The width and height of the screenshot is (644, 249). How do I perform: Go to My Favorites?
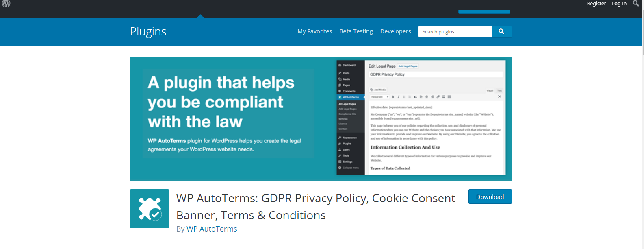pos(314,31)
